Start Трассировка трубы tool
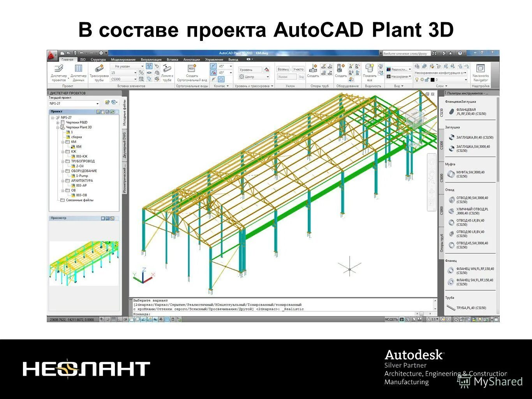Image resolution: width=532 pixels, height=399 pixels. click(99, 73)
